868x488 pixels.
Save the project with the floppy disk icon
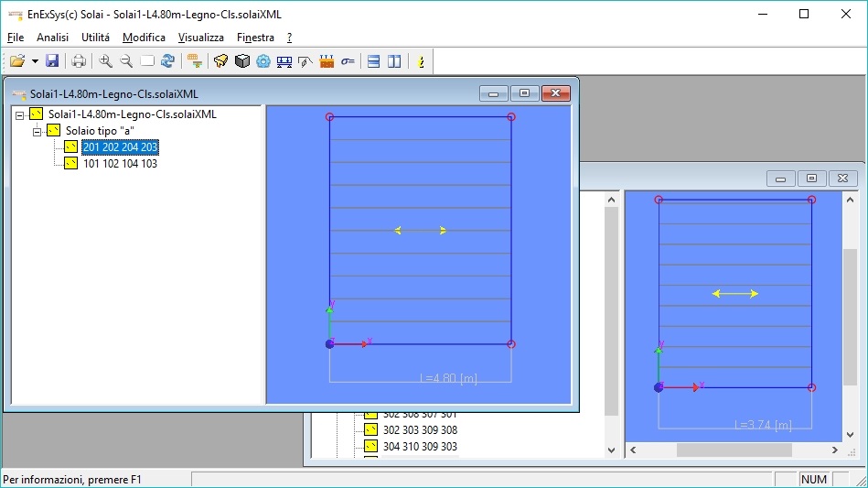click(x=52, y=61)
